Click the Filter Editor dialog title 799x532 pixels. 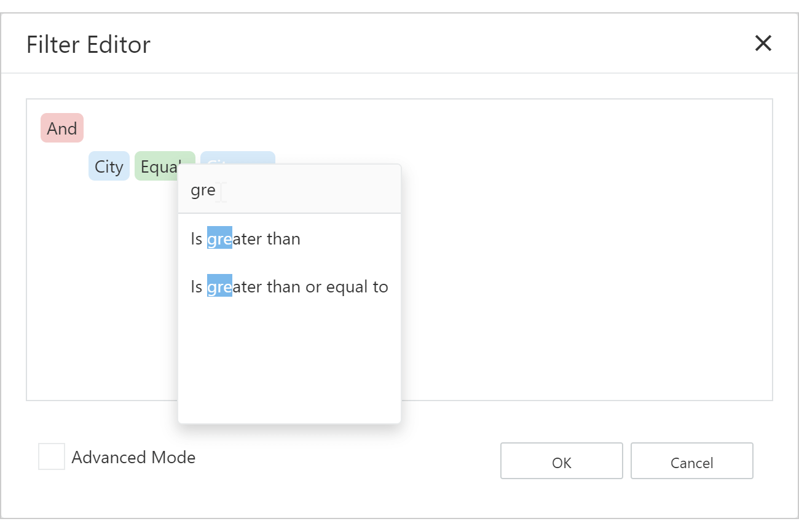87,44
